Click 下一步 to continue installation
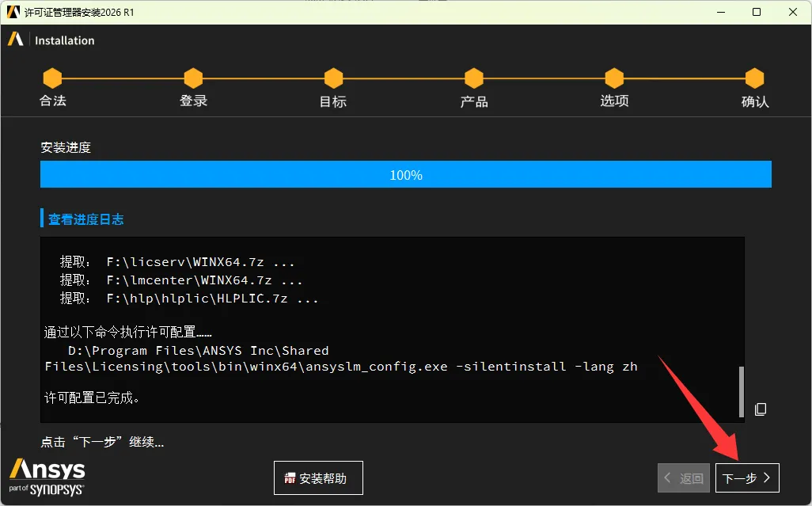Image resolution: width=812 pixels, height=506 pixels. [747, 477]
